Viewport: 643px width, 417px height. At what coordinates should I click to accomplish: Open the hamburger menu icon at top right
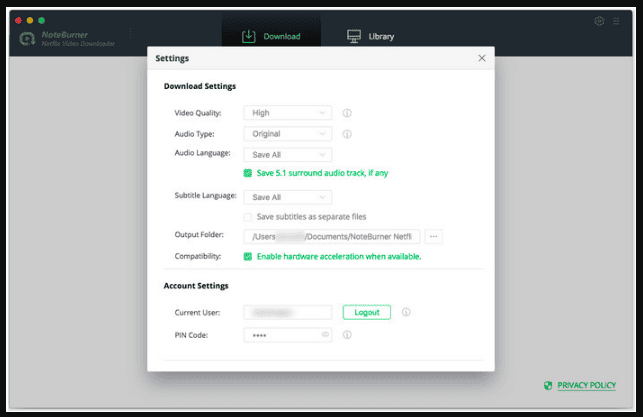[616, 21]
